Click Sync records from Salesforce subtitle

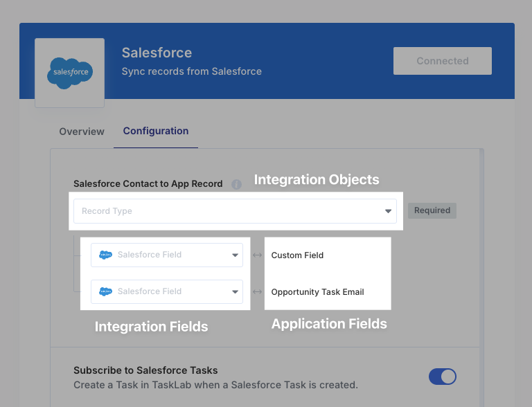click(x=192, y=71)
